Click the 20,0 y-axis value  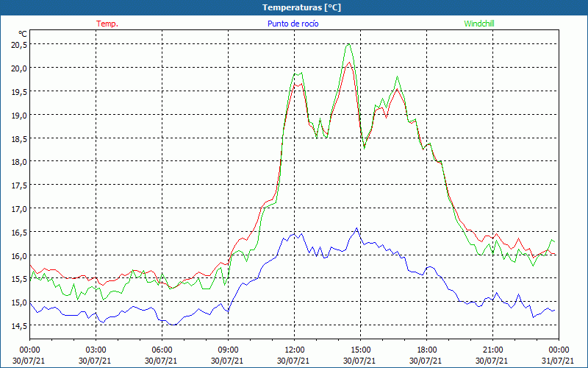pos(19,68)
